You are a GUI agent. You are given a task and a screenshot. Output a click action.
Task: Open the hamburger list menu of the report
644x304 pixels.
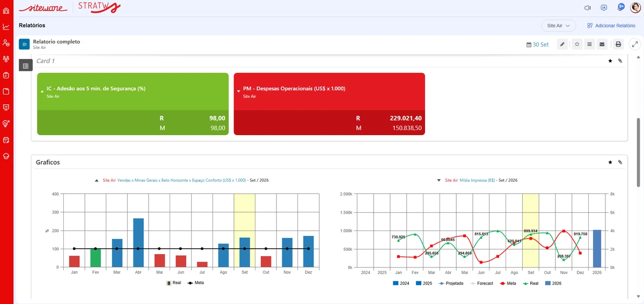[589, 45]
